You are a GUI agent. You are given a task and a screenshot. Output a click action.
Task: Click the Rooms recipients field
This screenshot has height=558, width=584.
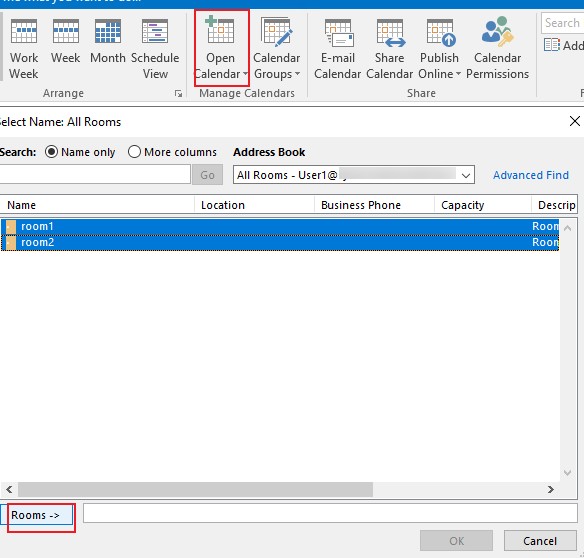[330, 513]
